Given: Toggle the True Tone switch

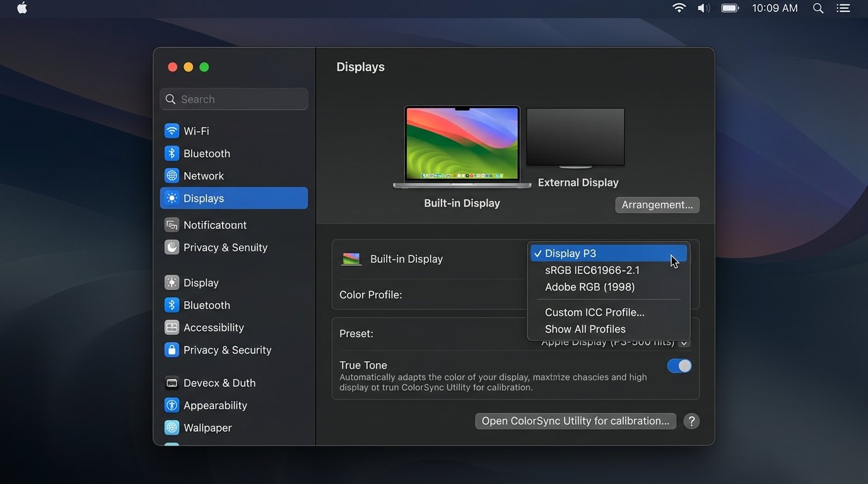Looking at the screenshot, I should click(x=679, y=366).
